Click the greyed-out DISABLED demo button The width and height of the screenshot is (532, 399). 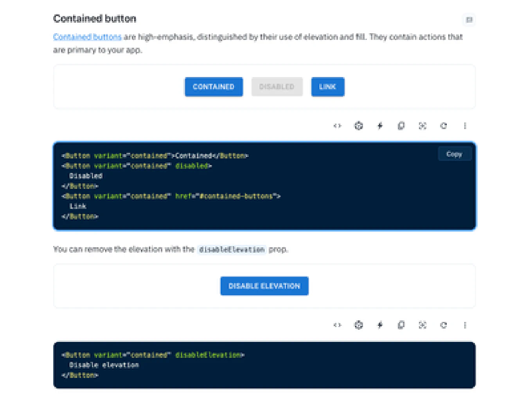pos(277,87)
